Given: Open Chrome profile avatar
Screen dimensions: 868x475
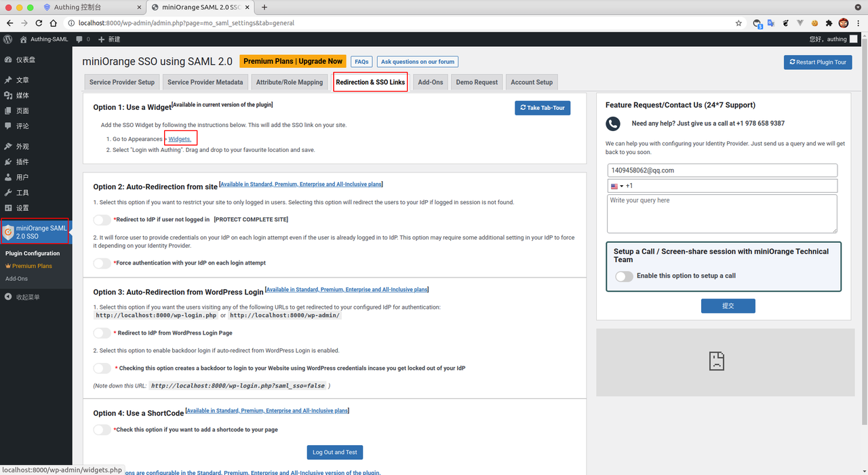Looking at the screenshot, I should (844, 23).
